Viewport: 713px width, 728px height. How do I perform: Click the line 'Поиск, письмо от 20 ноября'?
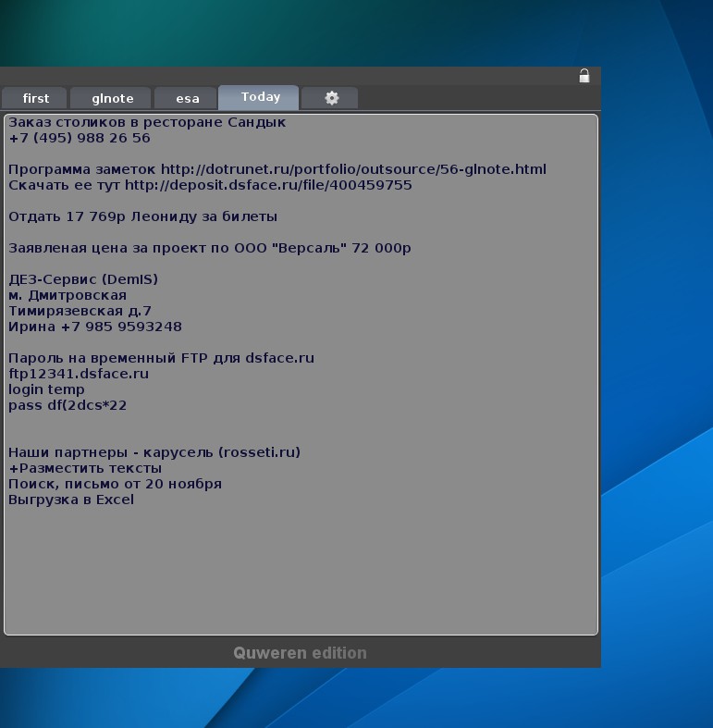tap(115, 484)
